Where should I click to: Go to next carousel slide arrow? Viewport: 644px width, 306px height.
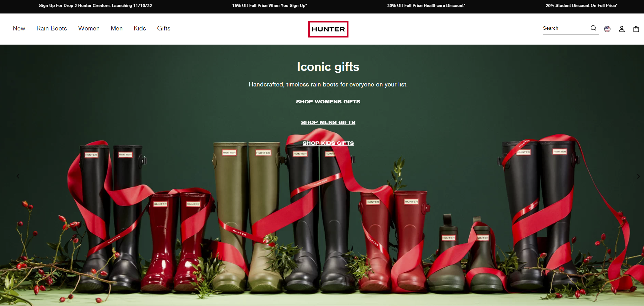(x=638, y=176)
